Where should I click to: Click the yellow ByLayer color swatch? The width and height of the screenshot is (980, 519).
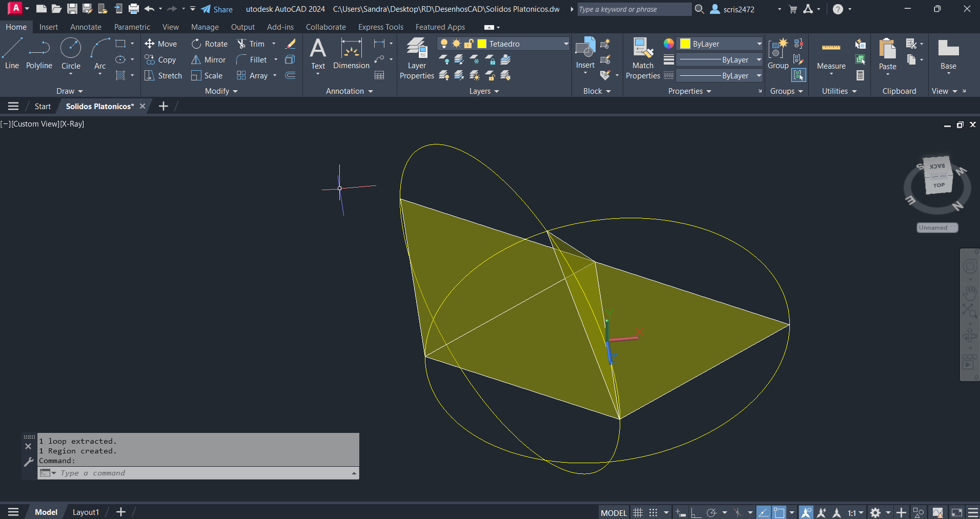685,44
